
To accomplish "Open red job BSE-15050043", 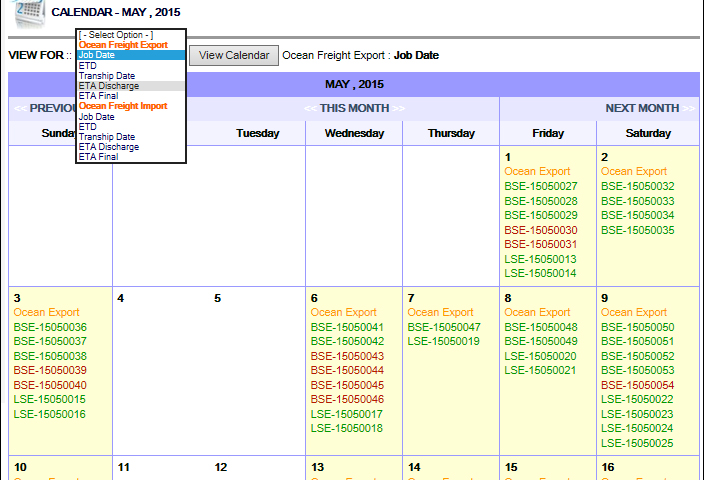I will [x=347, y=356].
